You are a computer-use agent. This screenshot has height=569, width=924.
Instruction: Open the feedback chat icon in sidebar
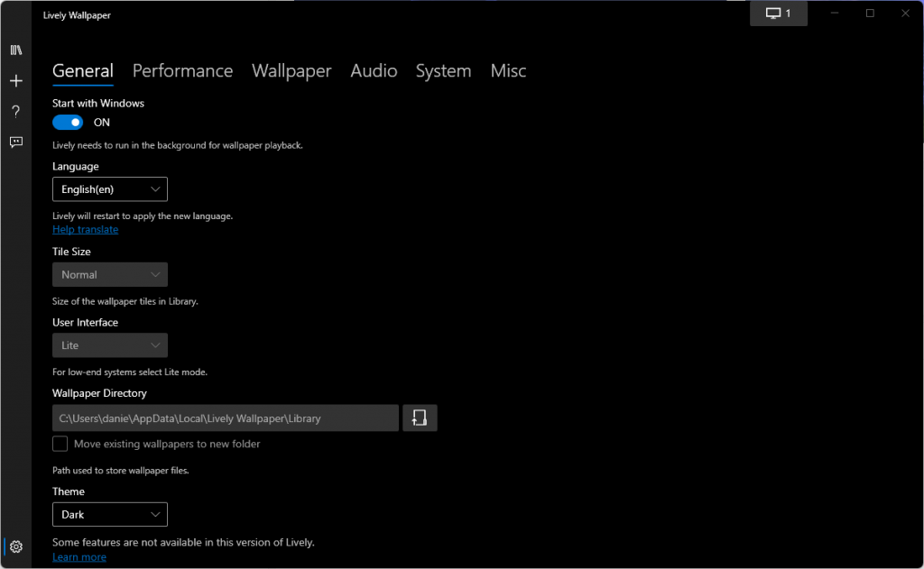(16, 142)
